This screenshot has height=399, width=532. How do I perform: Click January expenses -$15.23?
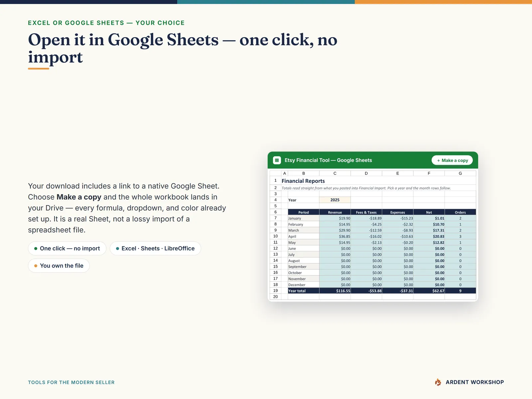[398, 218]
